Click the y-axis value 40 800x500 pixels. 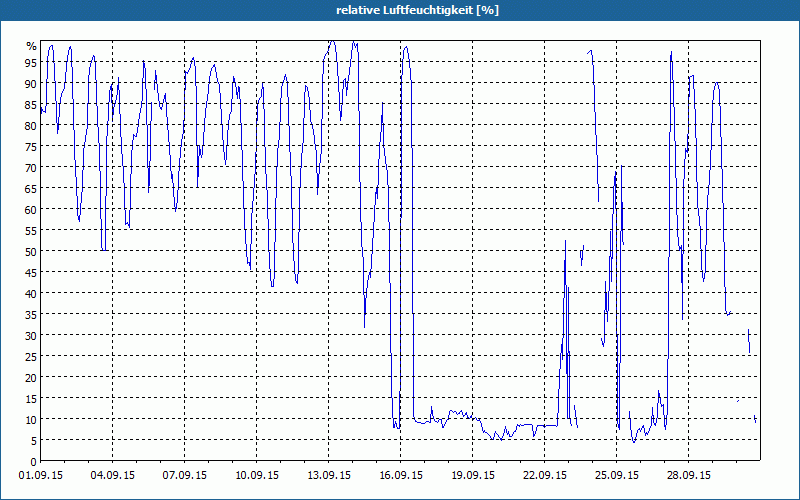click(31, 293)
